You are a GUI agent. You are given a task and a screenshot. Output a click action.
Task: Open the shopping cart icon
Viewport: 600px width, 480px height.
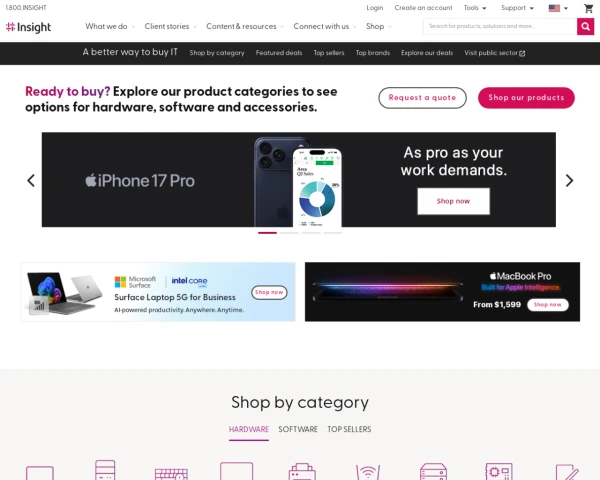(x=588, y=8)
